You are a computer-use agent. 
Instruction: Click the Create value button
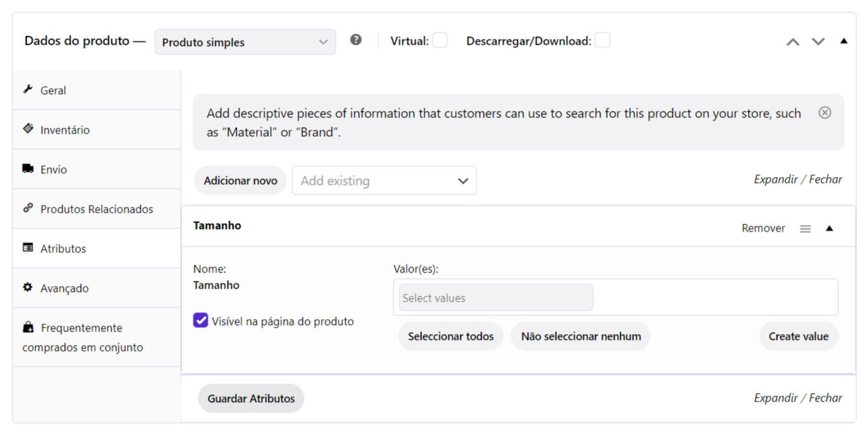[x=799, y=336]
